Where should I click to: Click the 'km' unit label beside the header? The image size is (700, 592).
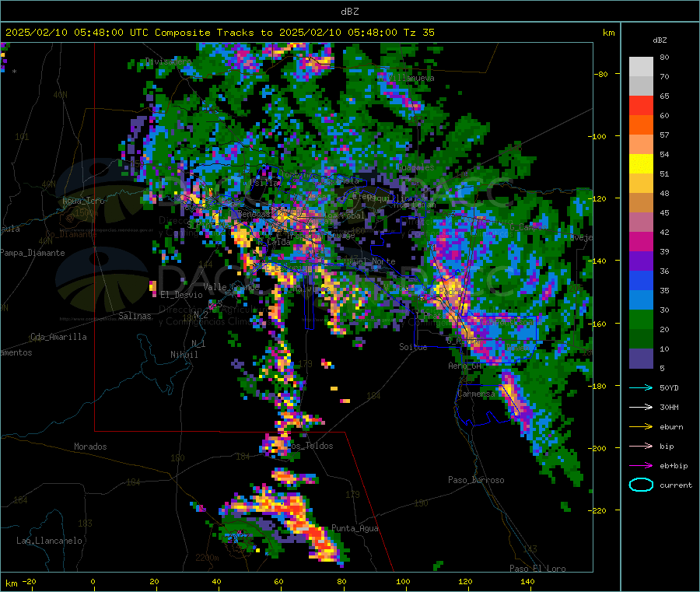[x=608, y=33]
